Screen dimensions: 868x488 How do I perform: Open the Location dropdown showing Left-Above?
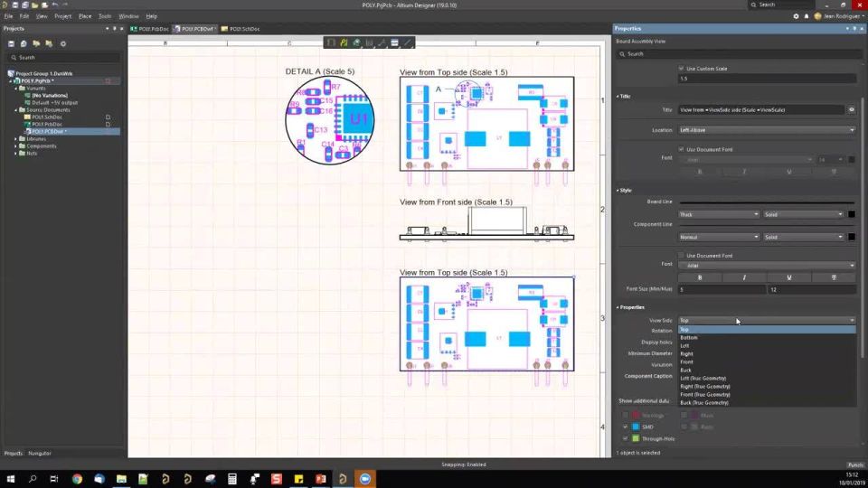[x=767, y=130]
